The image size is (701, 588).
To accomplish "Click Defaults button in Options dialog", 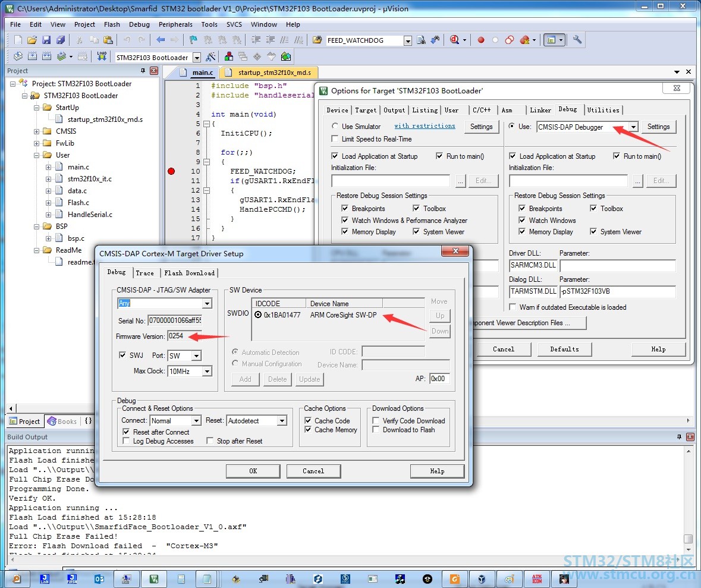I will (x=564, y=349).
